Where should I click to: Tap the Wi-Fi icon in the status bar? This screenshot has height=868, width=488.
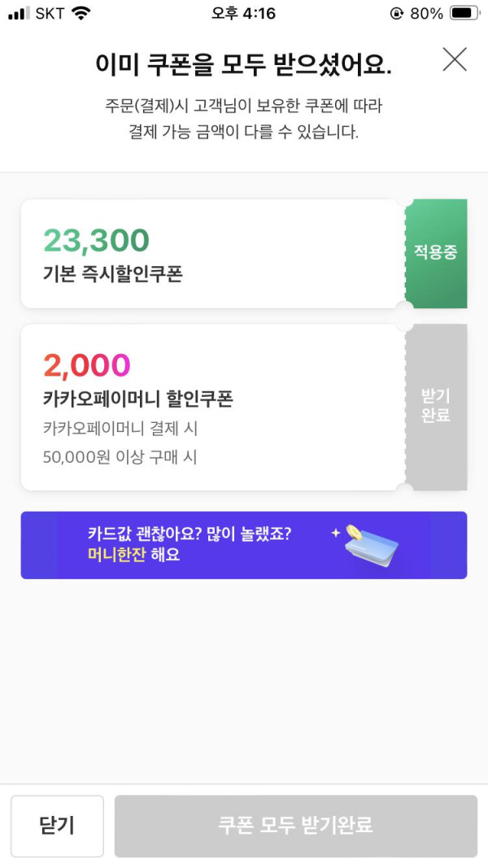pos(81,14)
